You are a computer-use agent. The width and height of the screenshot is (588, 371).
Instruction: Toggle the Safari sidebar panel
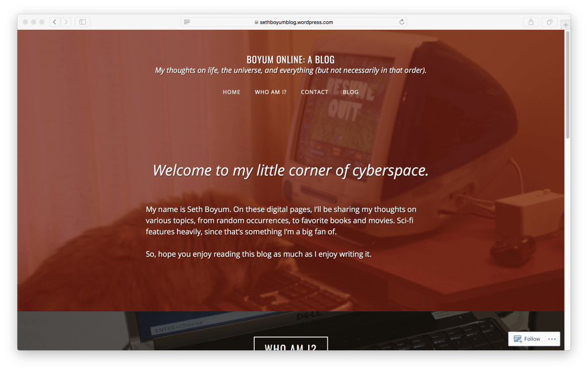83,22
